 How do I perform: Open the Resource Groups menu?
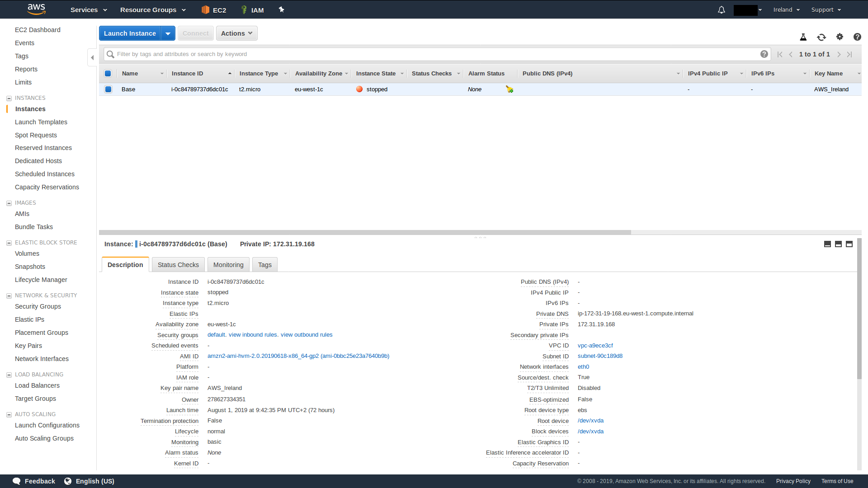click(153, 10)
